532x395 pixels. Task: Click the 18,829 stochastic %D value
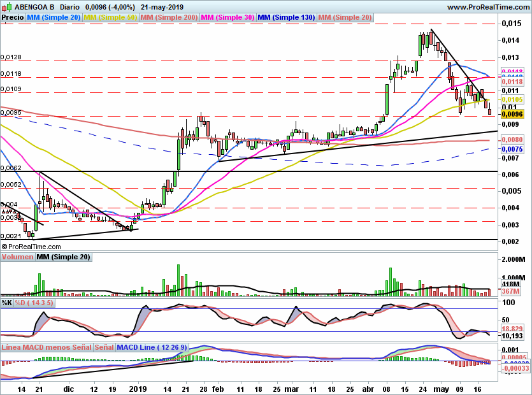pos(512,329)
